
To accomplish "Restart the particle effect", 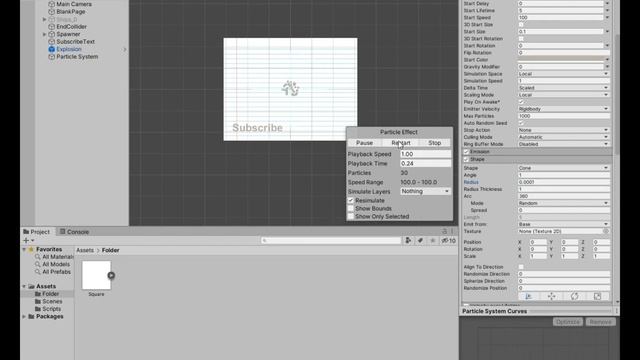I will (x=401, y=143).
